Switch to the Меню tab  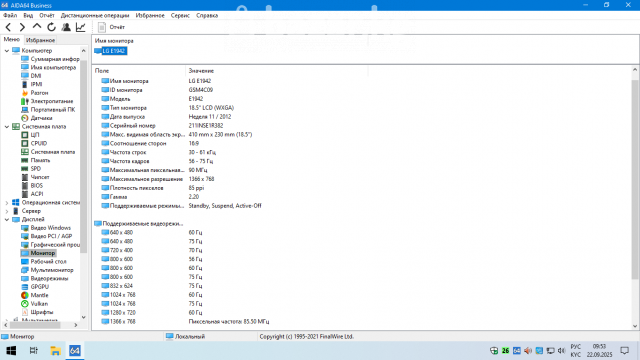click(11, 40)
